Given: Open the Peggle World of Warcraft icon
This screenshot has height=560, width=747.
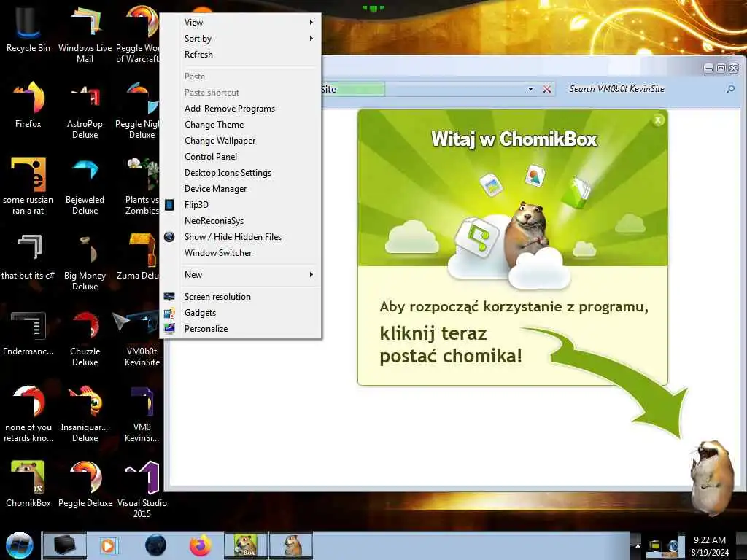Looking at the screenshot, I should pyautogui.click(x=138, y=34).
